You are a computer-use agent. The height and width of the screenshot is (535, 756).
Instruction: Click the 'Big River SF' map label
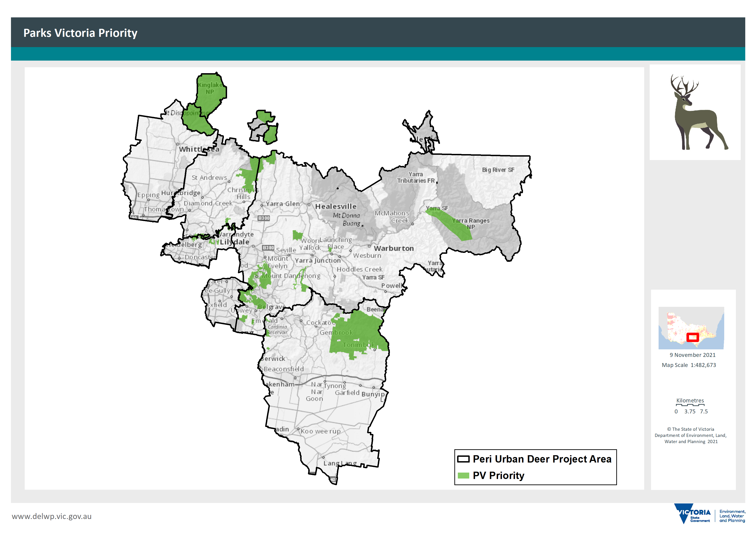498,170
